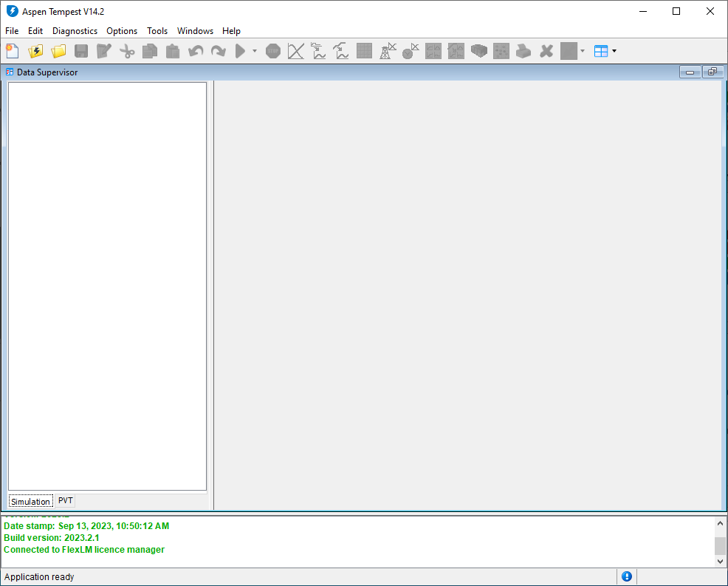Create a new file with toolbar icon
The image size is (728, 586).
point(12,51)
